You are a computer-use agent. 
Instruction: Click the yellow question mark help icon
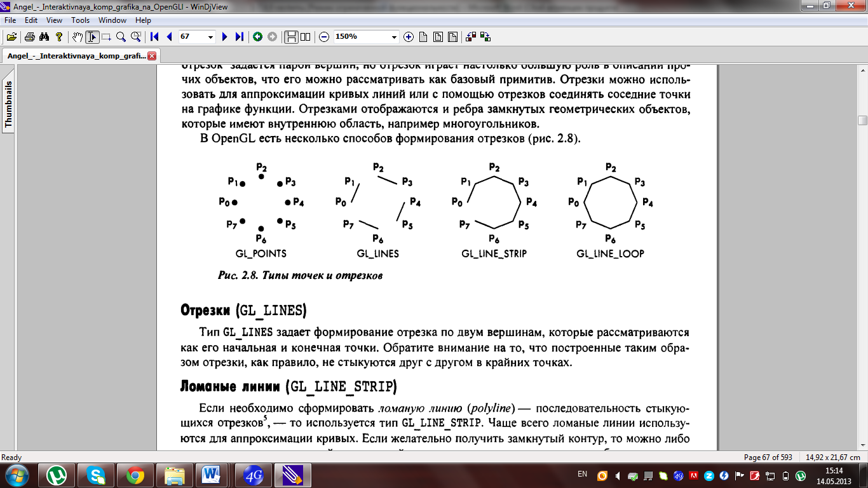click(x=59, y=37)
